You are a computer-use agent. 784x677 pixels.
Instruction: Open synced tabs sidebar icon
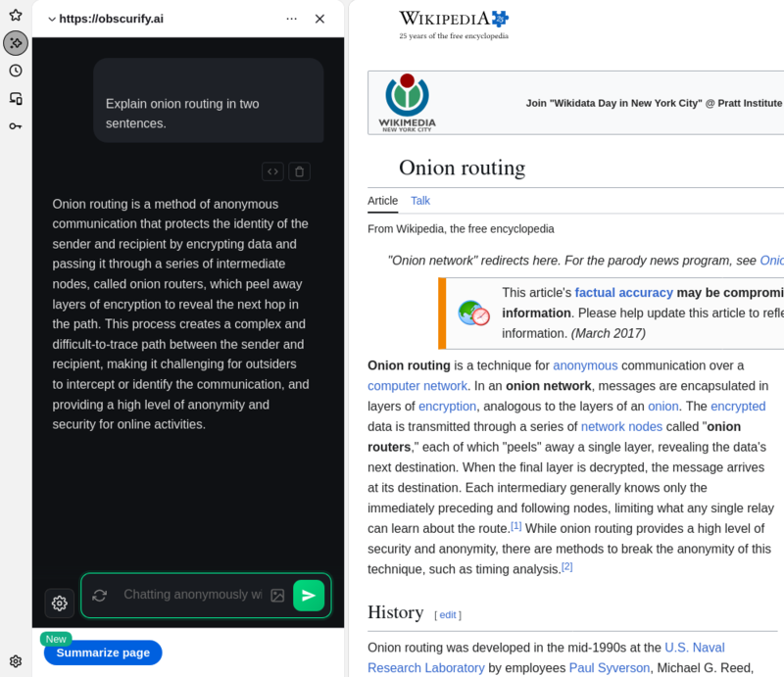click(16, 99)
